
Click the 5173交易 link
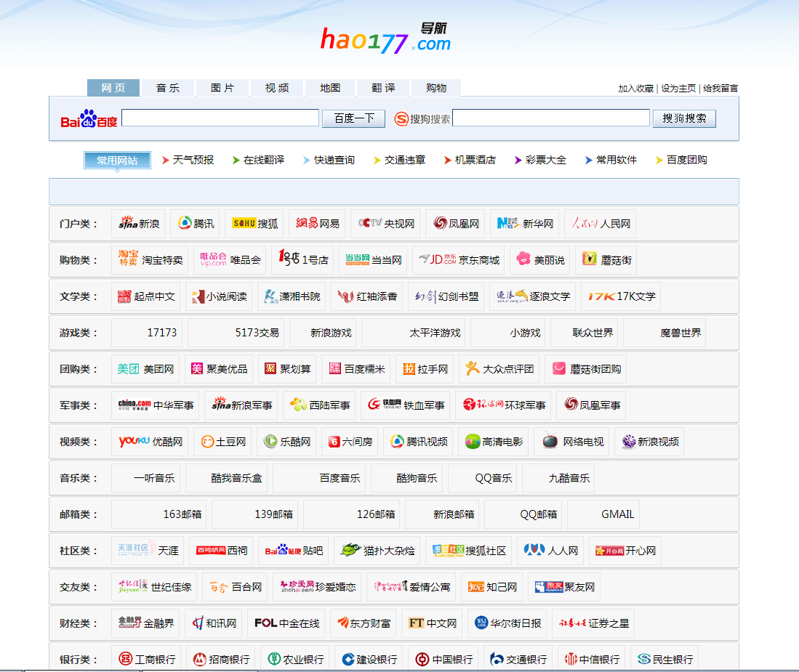point(257,333)
